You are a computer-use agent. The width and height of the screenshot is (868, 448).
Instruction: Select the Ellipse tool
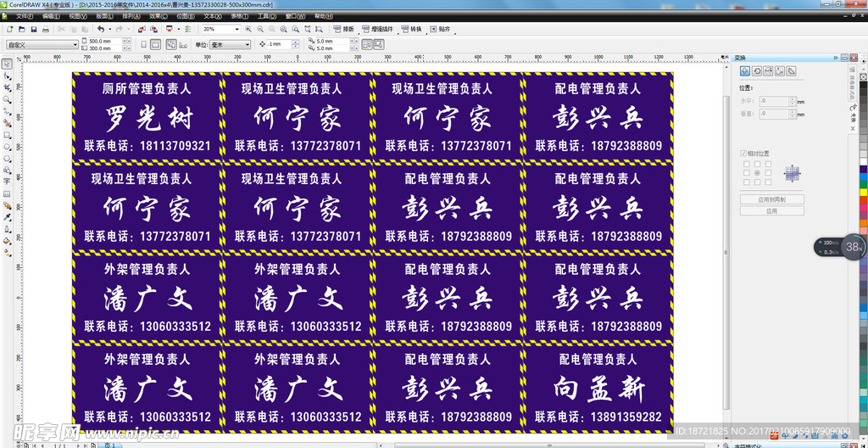click(x=7, y=147)
